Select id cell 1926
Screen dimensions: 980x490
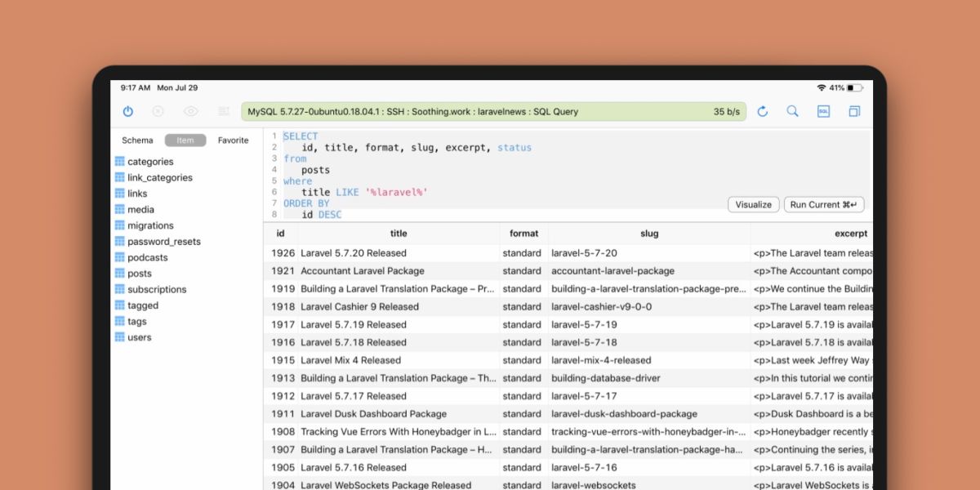click(x=283, y=253)
